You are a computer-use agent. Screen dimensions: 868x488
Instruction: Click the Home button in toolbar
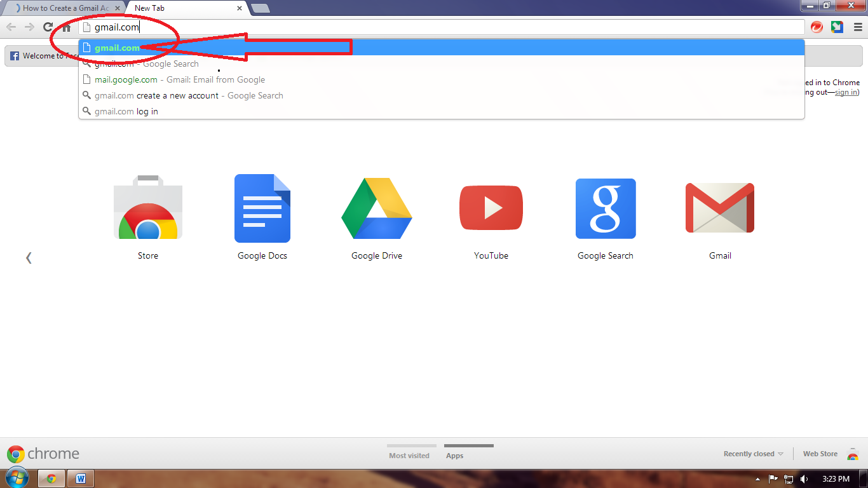pyautogui.click(x=66, y=27)
